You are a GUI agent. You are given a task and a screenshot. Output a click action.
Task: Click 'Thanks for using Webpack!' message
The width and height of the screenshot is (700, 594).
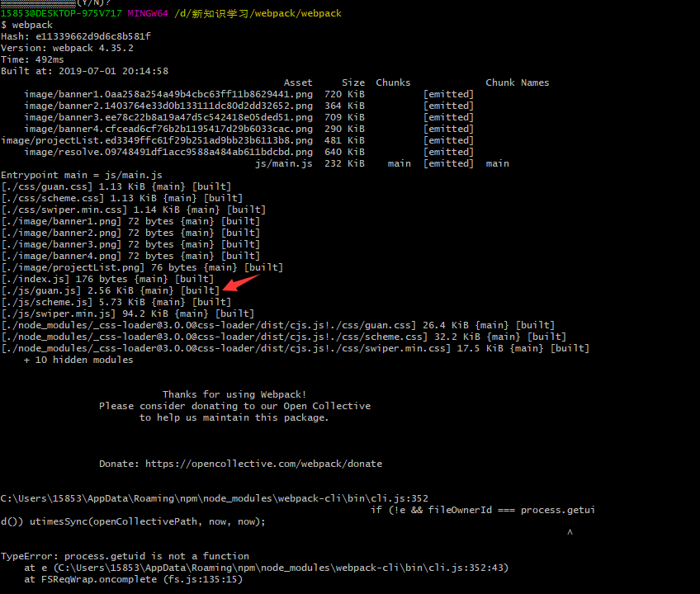pos(234,395)
